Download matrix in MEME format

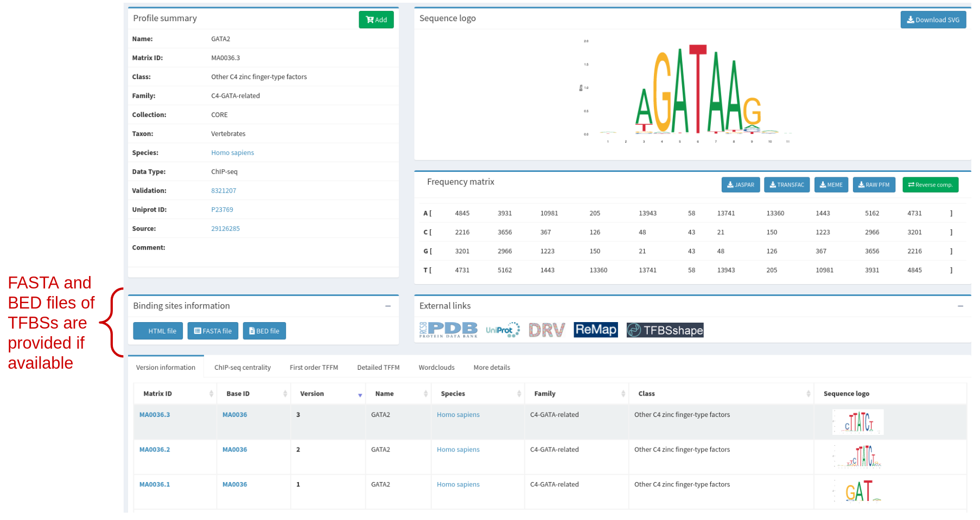[831, 185]
